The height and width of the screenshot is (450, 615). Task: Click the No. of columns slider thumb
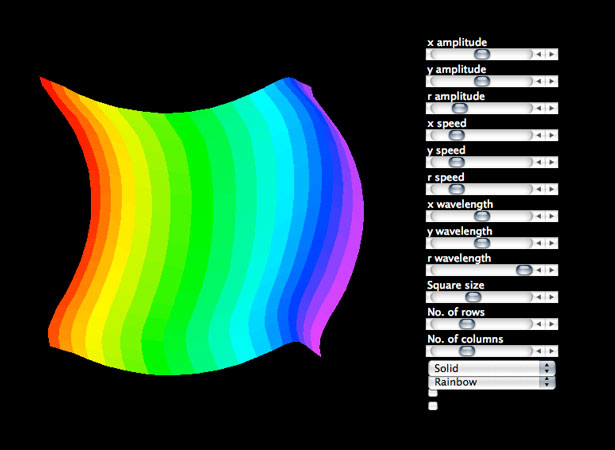pyautogui.click(x=467, y=351)
